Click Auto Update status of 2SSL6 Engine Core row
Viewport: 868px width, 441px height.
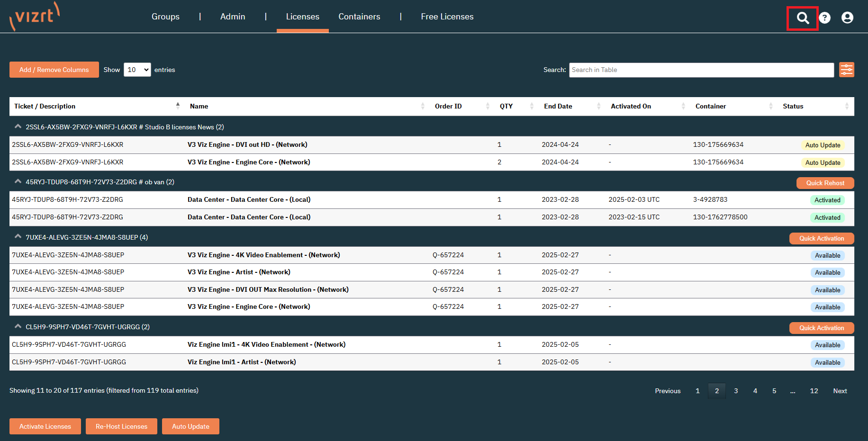[823, 162]
